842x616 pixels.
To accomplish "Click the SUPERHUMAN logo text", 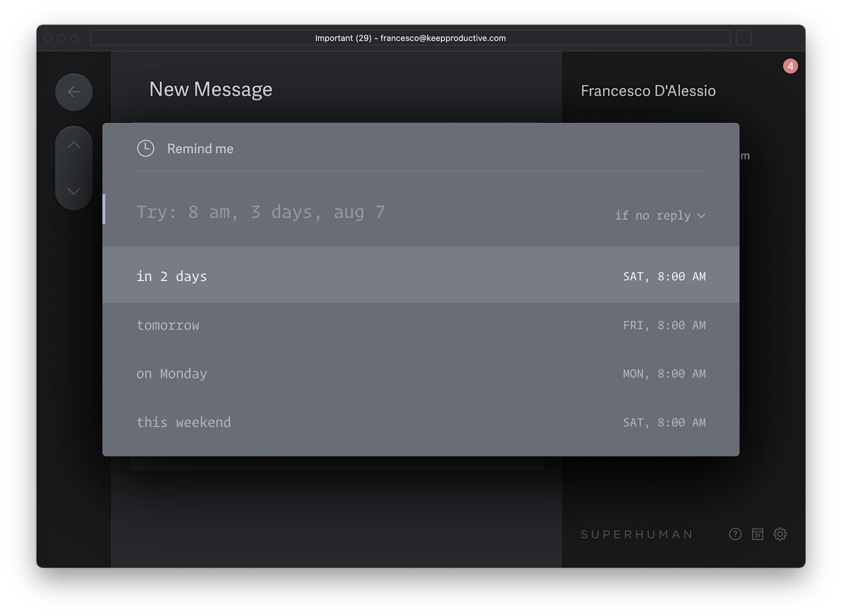I will (x=637, y=534).
